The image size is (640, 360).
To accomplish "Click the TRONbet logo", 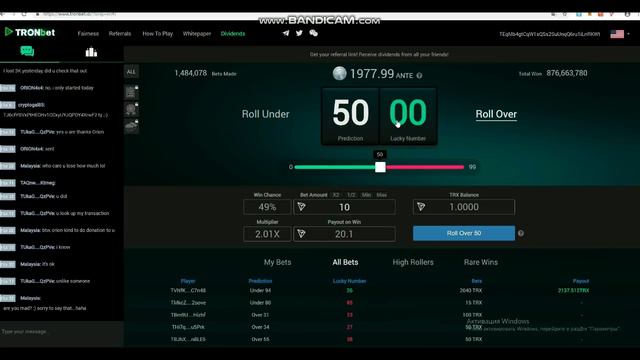I will point(30,32).
